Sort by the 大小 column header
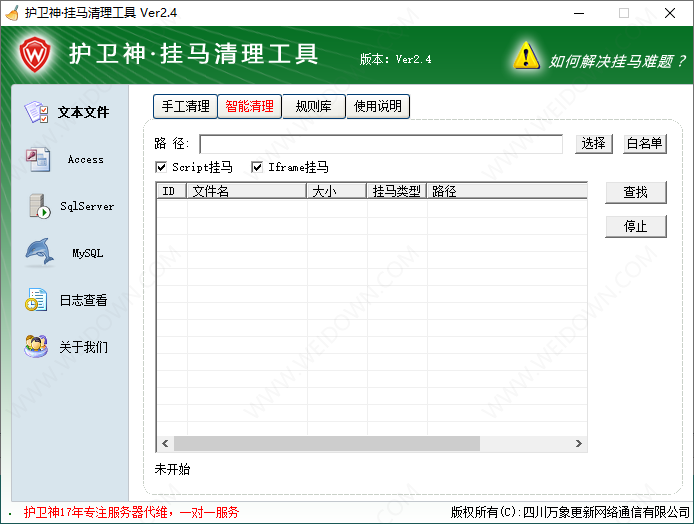This screenshot has height=524, width=694. click(x=337, y=191)
